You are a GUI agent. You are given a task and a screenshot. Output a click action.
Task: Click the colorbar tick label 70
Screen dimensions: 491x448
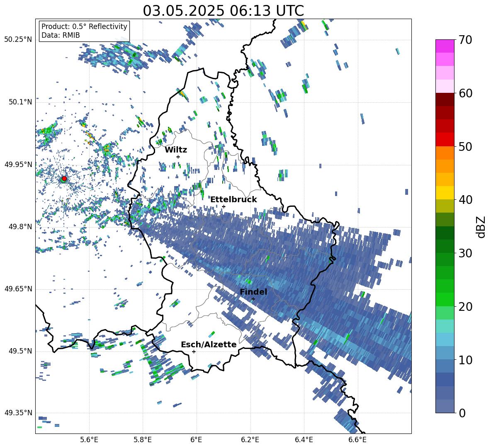click(x=465, y=40)
